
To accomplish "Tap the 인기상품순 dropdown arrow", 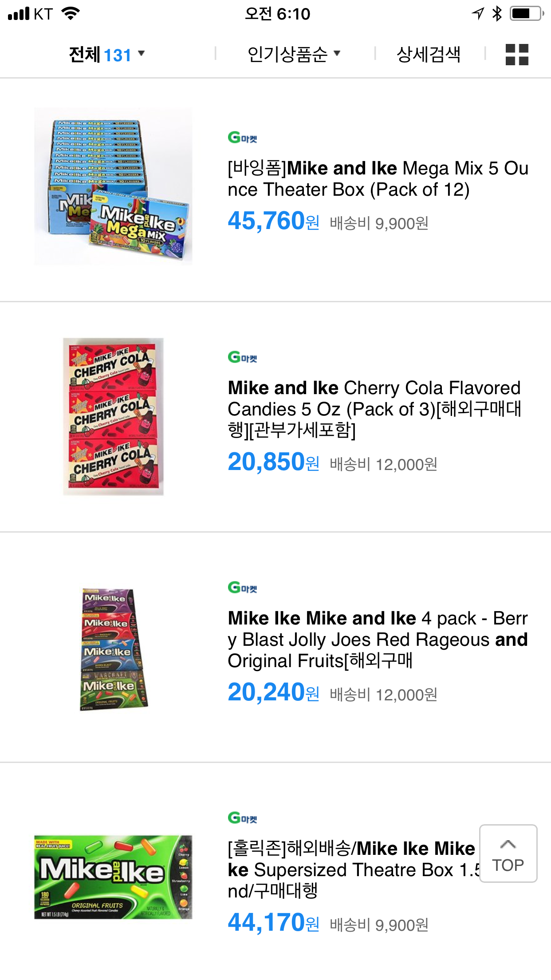I will (337, 54).
